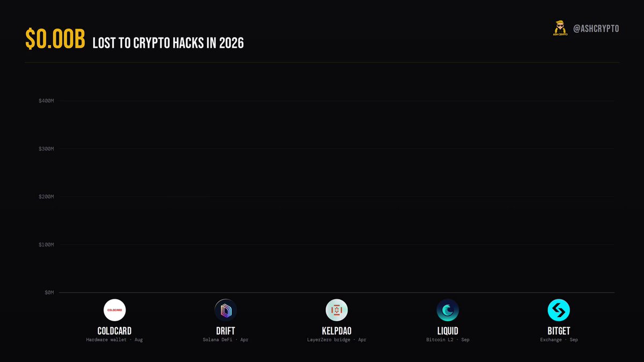Screen dimensions: 644x362
Task: Click 'Bitcoin L2 · Sep' caption
Action: (x=448, y=340)
